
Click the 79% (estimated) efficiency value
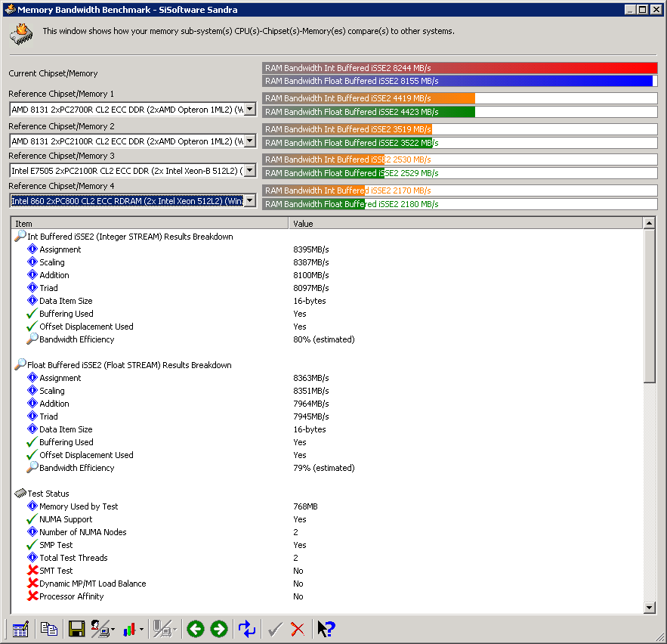[x=324, y=468]
